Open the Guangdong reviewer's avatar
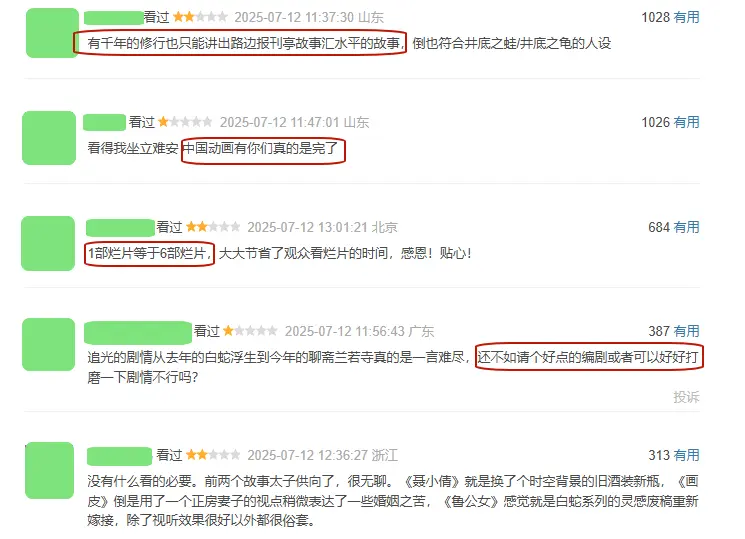Screen dimensions: 745x539 [48, 345]
